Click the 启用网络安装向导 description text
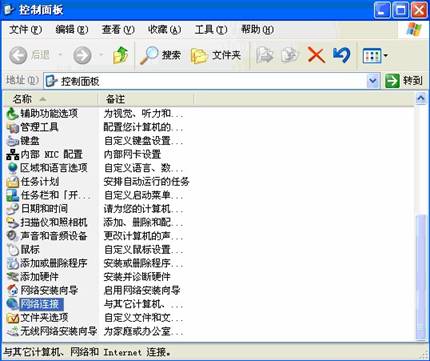The width and height of the screenshot is (430, 361). [x=142, y=290]
